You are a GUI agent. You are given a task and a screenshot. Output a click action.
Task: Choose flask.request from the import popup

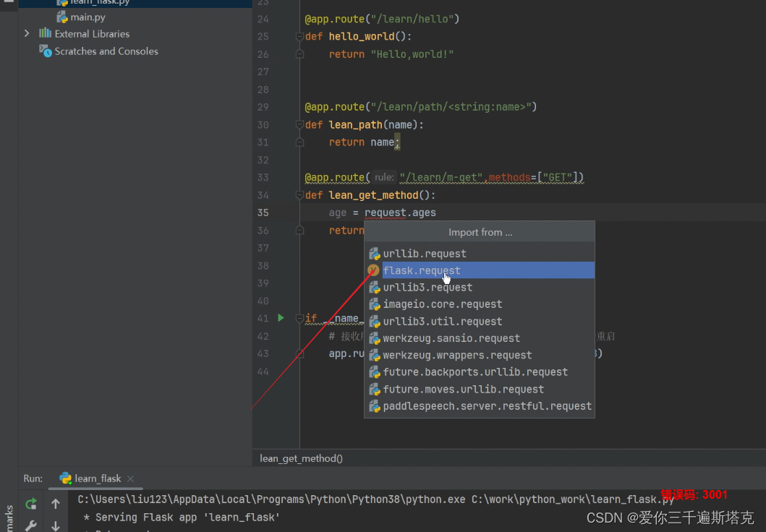click(422, 270)
